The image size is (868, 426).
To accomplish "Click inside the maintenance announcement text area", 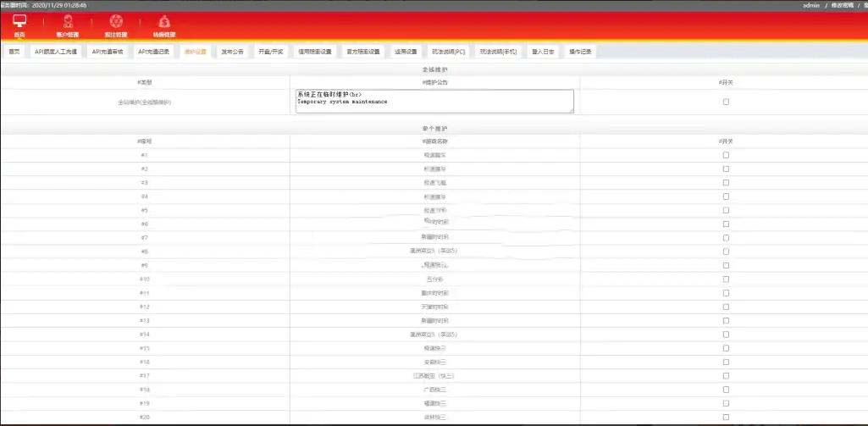I will point(434,102).
